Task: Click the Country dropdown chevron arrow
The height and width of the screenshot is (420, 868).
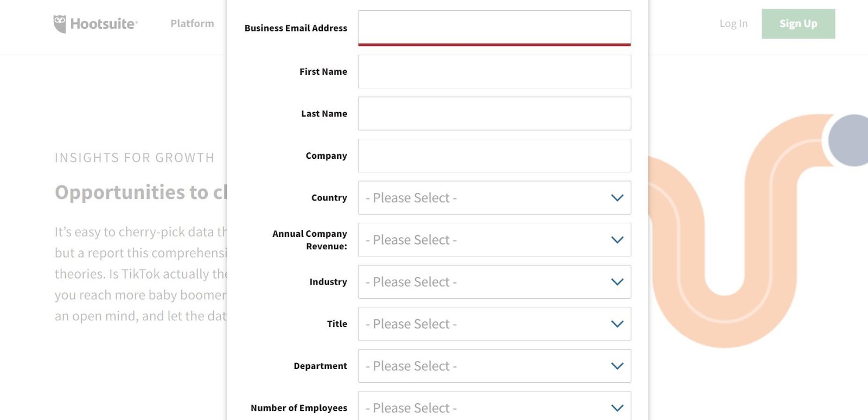Action: coord(617,198)
